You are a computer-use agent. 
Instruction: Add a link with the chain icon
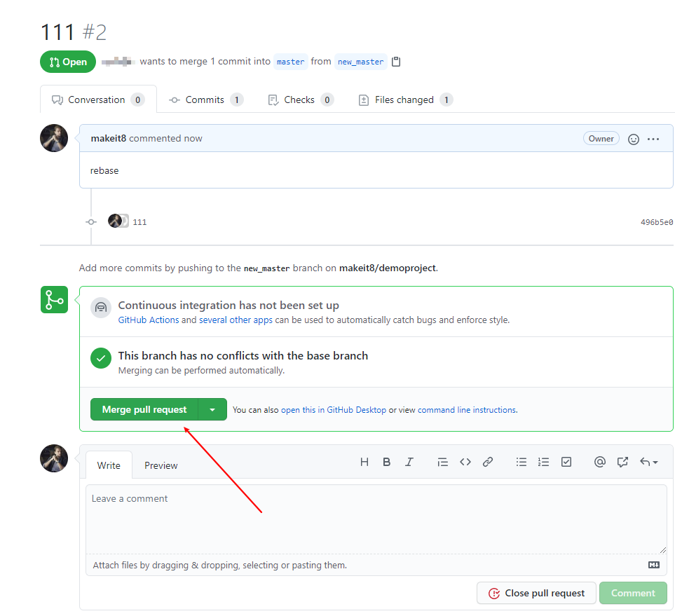click(487, 462)
